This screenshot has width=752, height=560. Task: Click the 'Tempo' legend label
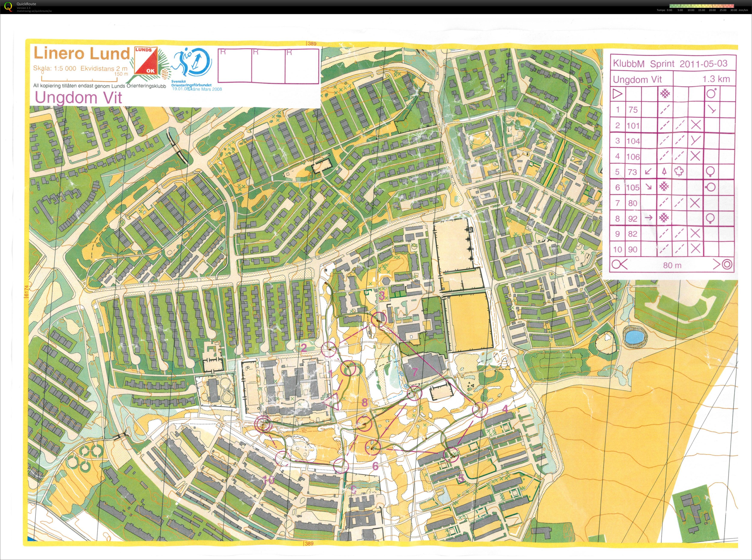click(661, 10)
